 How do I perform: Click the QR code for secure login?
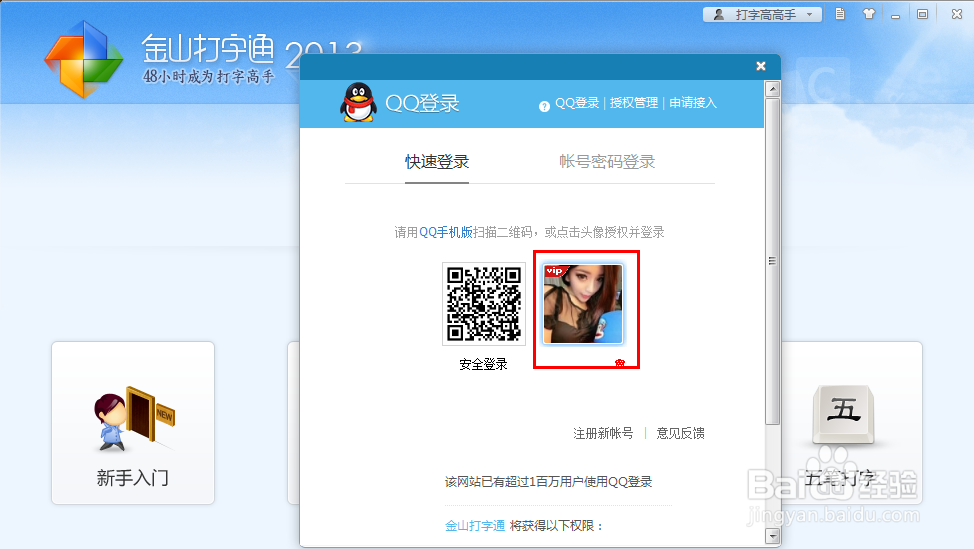484,304
